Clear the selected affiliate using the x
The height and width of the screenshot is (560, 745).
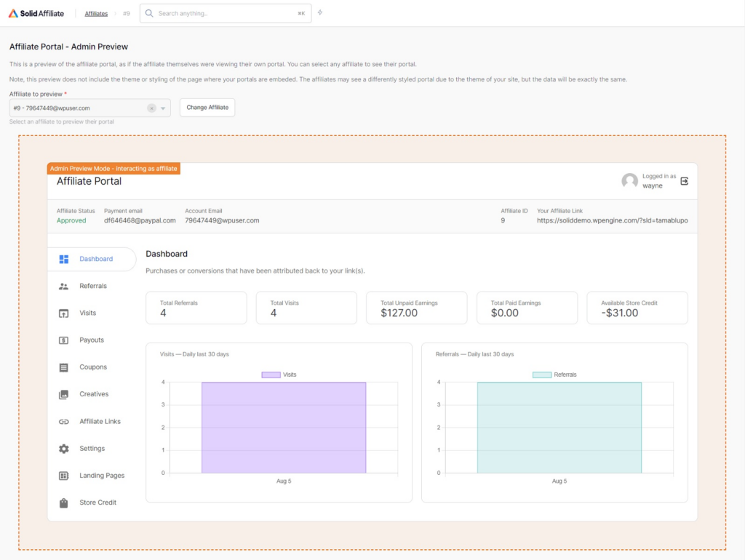coord(152,106)
